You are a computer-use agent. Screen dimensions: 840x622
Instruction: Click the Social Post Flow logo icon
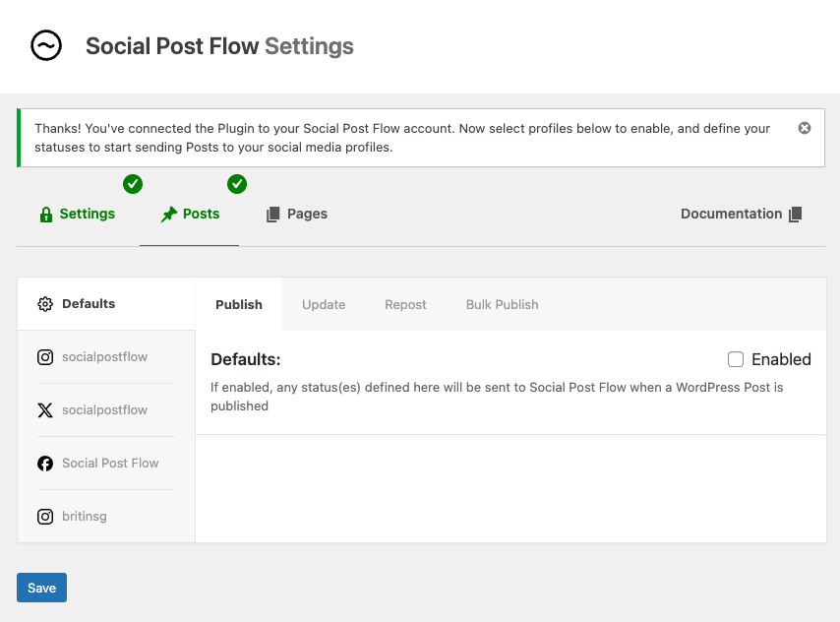(x=46, y=45)
